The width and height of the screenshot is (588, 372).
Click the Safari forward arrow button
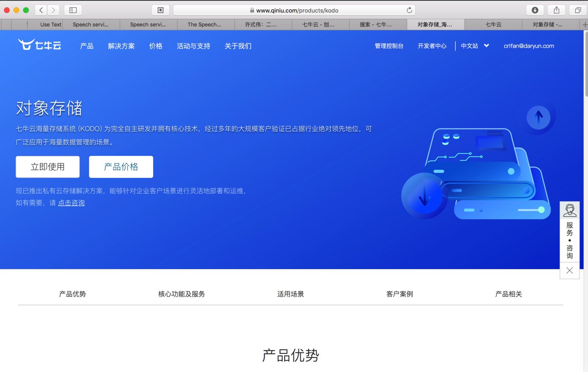point(54,10)
